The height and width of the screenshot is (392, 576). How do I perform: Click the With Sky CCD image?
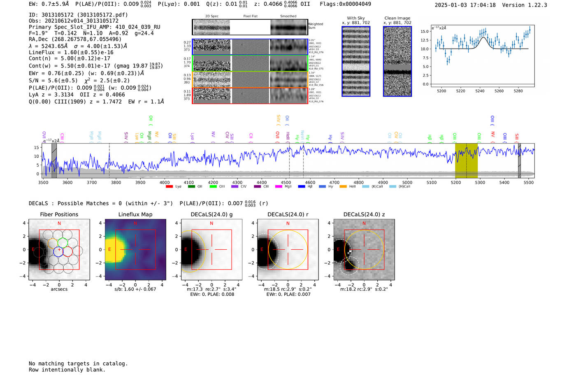point(356,61)
